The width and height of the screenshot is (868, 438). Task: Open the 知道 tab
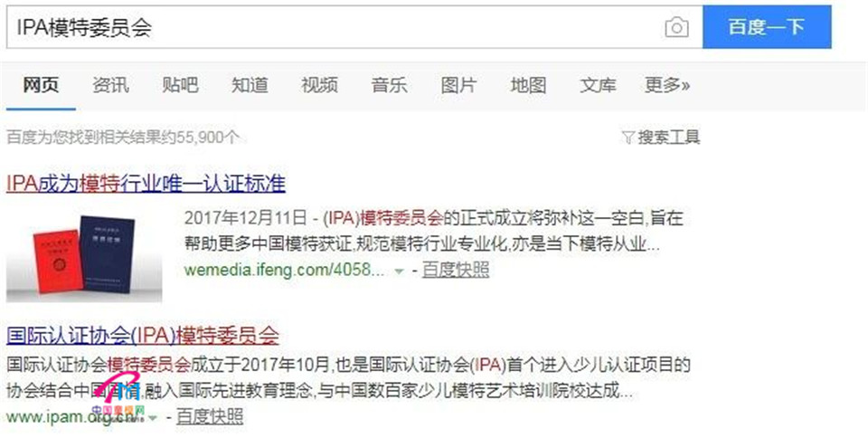coord(250,85)
